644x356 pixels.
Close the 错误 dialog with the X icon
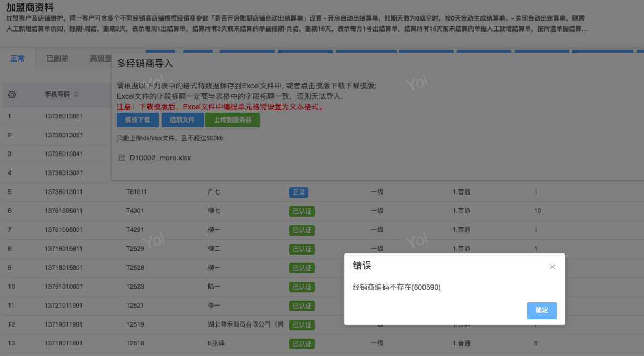pos(552,267)
